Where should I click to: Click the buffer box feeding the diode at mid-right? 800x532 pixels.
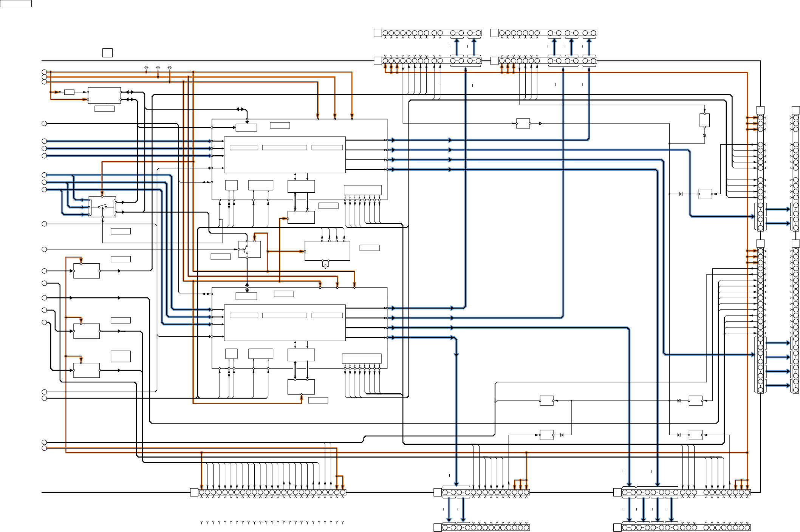[705, 194]
